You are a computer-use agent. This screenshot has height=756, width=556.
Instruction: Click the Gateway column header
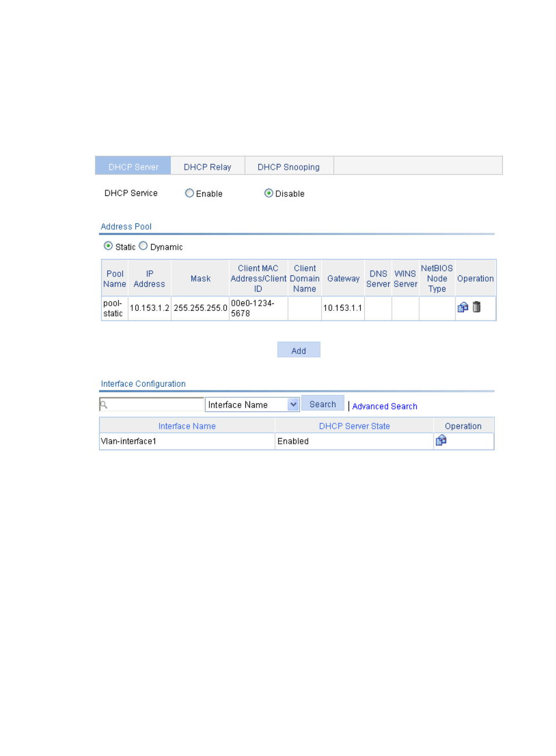[x=343, y=279]
